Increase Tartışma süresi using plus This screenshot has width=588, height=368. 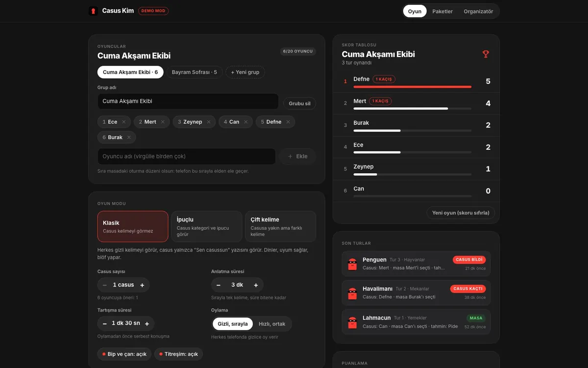pos(147,324)
